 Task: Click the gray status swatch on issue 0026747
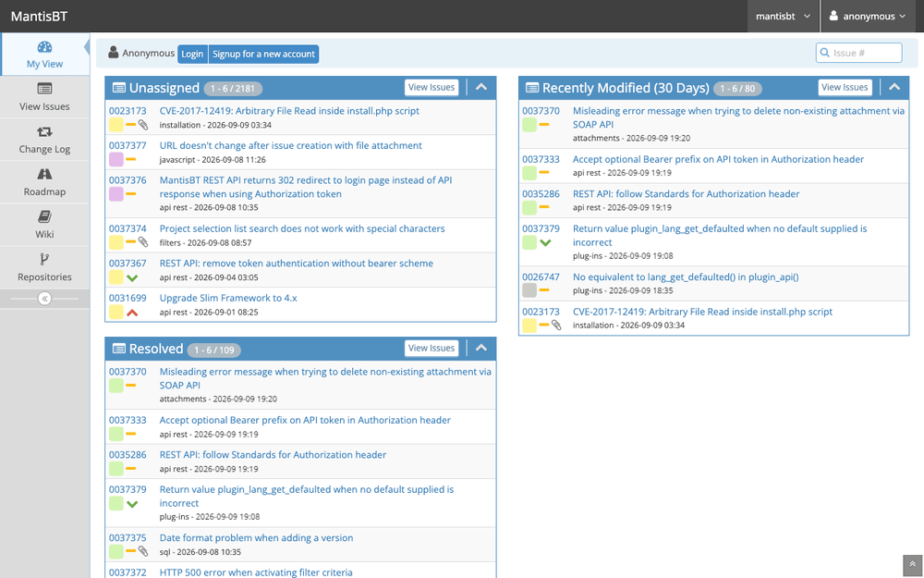(529, 290)
